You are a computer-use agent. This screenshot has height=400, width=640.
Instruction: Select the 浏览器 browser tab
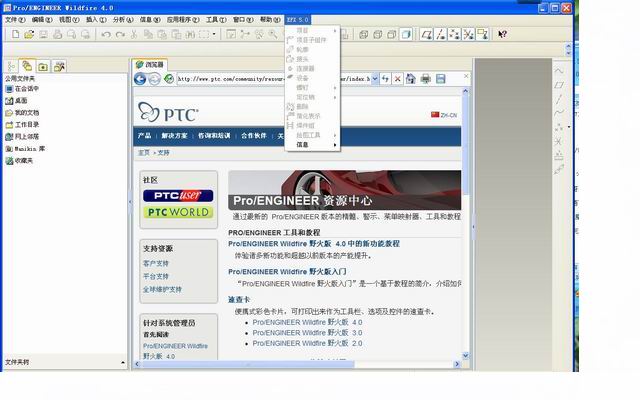(x=150, y=64)
